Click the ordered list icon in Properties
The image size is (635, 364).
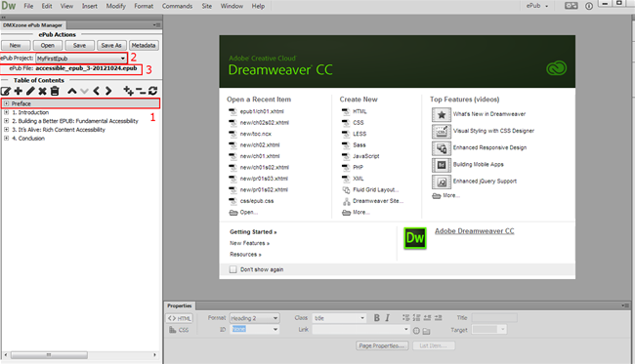click(x=416, y=318)
